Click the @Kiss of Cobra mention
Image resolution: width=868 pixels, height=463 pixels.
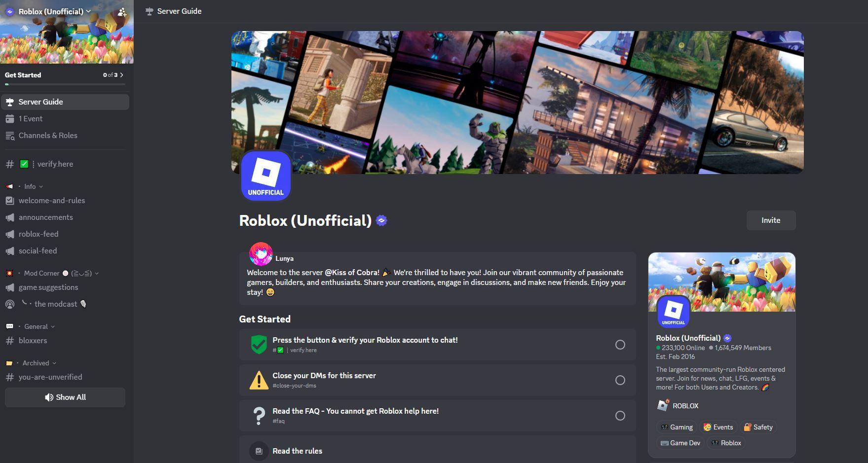click(x=352, y=272)
